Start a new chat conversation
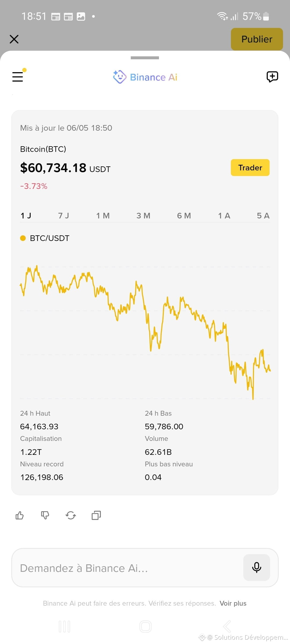The image size is (290, 644). click(272, 77)
